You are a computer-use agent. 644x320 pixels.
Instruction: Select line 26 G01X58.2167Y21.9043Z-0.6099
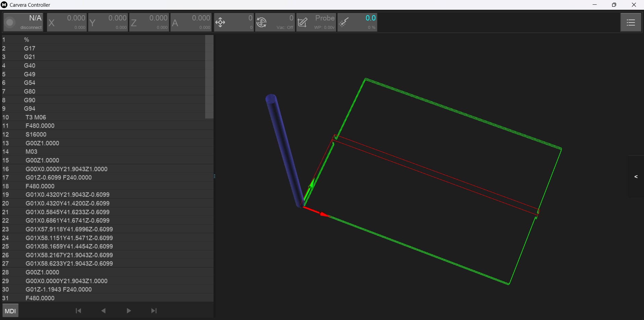tap(107, 255)
